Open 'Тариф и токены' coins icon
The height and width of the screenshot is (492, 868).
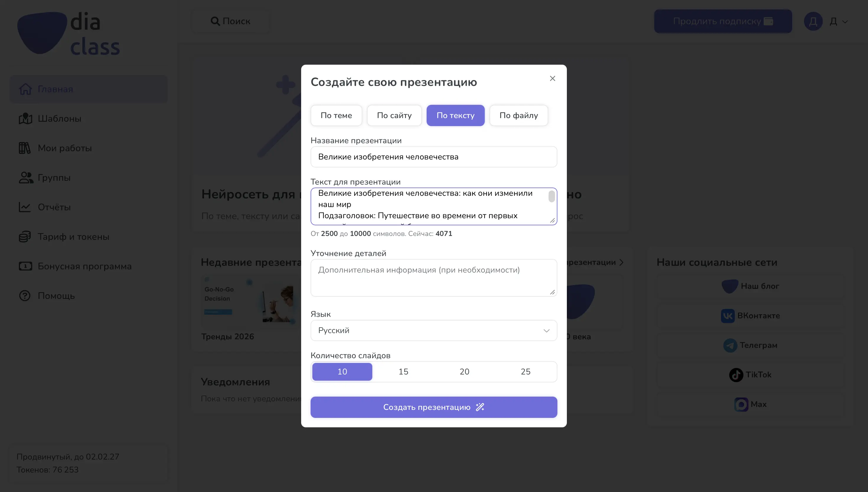pos(25,237)
